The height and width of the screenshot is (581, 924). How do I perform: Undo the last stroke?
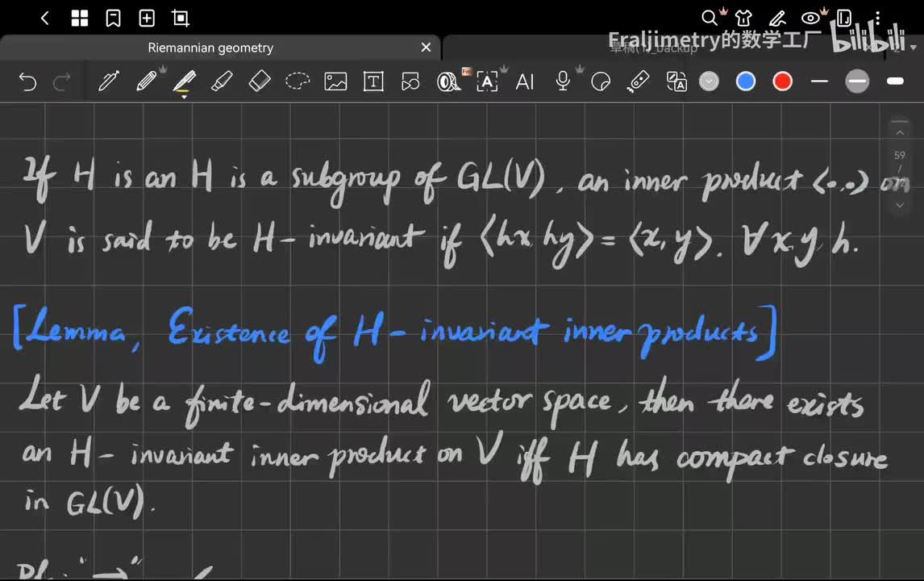tap(27, 82)
